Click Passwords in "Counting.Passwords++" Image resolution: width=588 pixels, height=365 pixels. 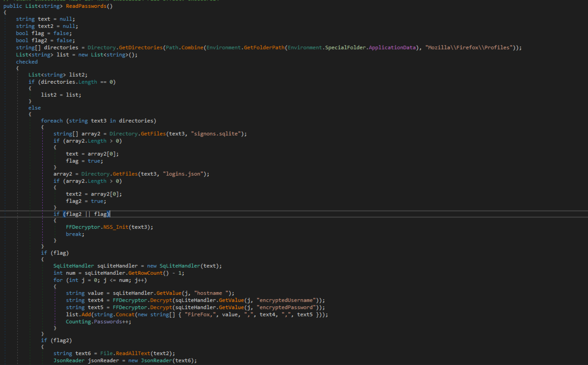point(108,322)
